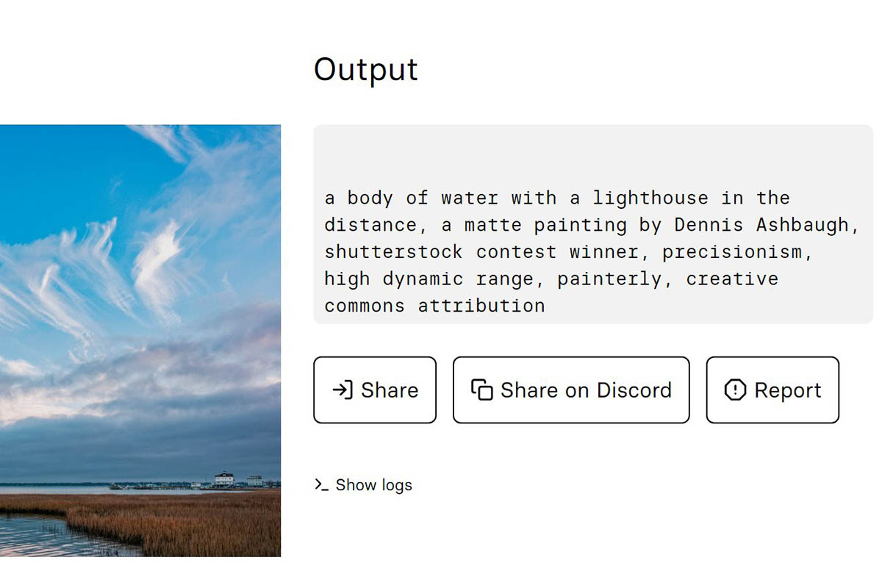Click the copy icon beside Share on Discord

tap(481, 390)
